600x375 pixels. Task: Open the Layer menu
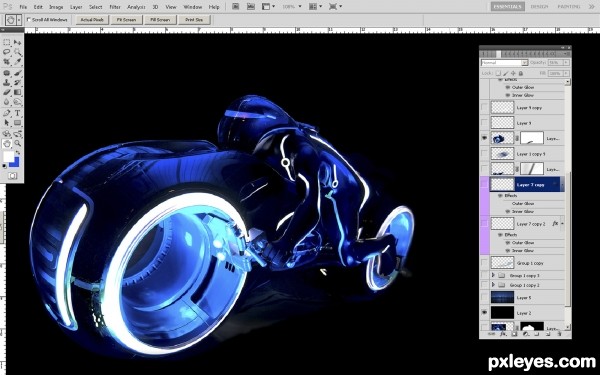pyautogui.click(x=76, y=7)
